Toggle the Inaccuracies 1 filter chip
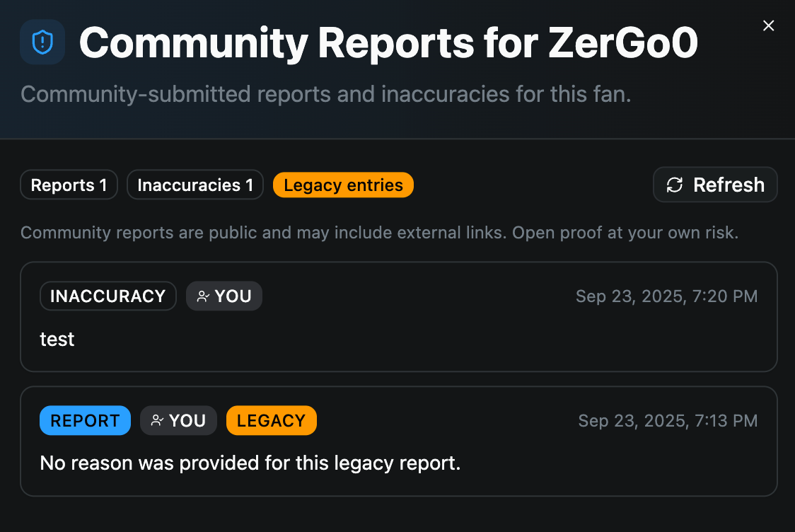The image size is (795, 532). 195,185
